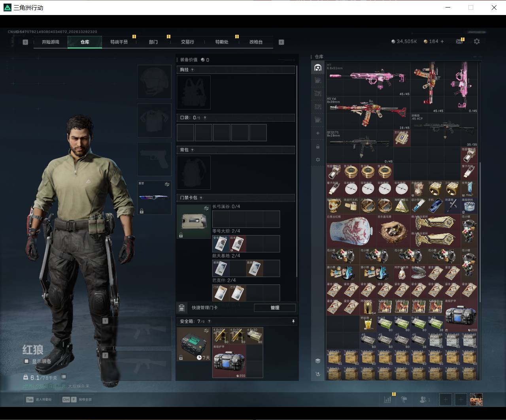Click the auto-sort icon at warehouse sidebar bottom
Screen dimensions: 506x420
[x=318, y=374]
